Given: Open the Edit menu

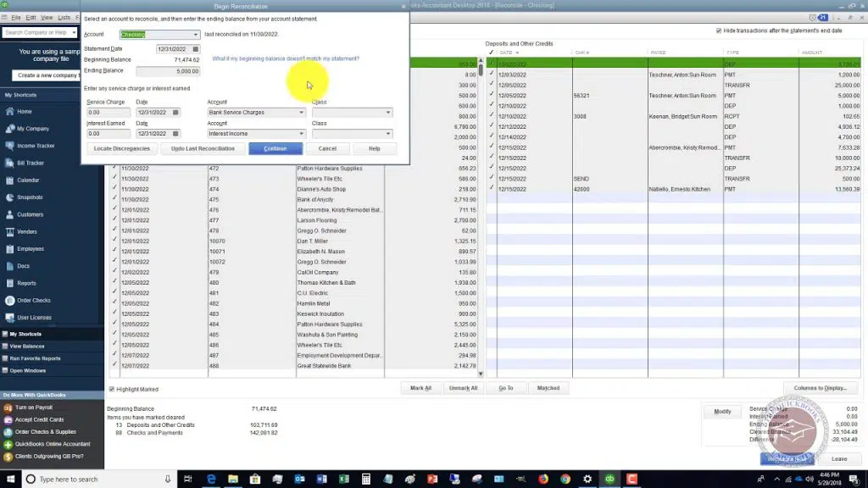Looking at the screenshot, I should (x=31, y=18).
